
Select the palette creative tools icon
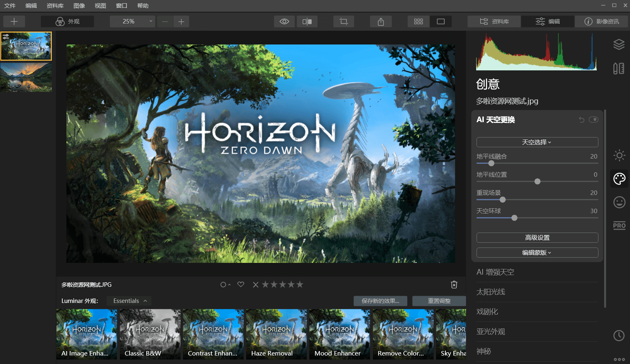coord(619,178)
